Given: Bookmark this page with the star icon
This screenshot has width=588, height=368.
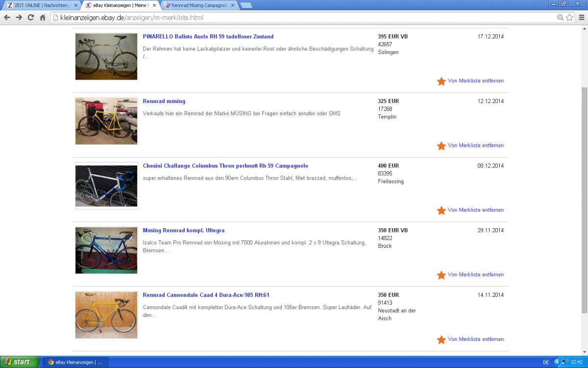Looking at the screenshot, I should (569, 18).
